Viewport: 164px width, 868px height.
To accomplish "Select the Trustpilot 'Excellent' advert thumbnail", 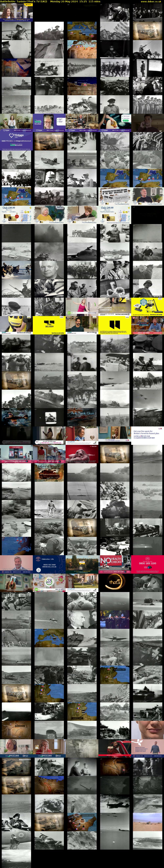I will (x=49, y=123).
